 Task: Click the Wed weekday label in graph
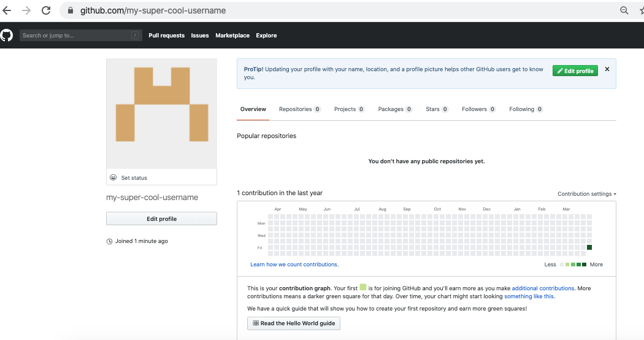tap(261, 236)
